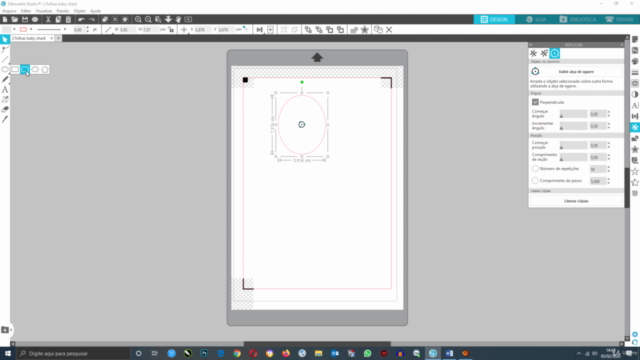The width and height of the screenshot is (640, 360).
Task: Open the Loja store tab
Action: [x=536, y=19]
